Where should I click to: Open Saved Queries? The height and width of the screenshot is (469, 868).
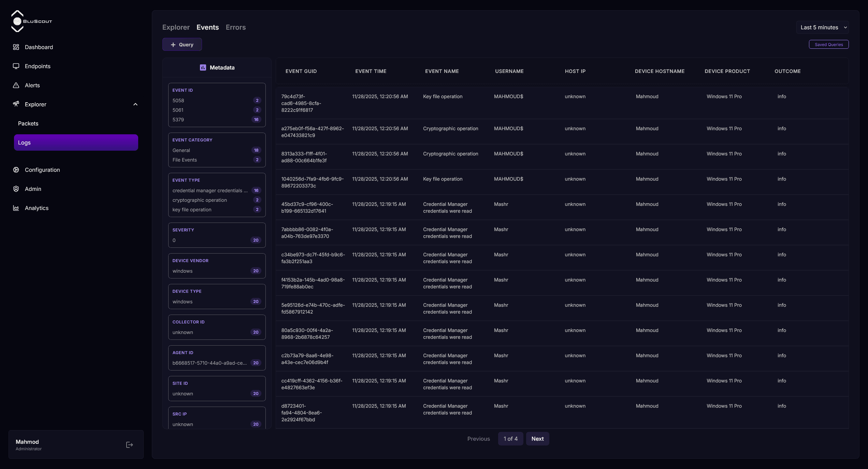click(829, 44)
